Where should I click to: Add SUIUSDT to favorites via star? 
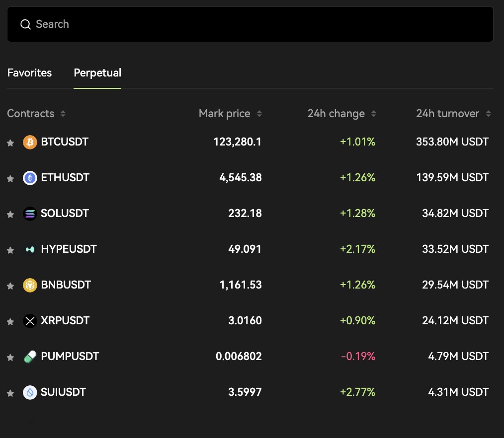[x=10, y=393]
